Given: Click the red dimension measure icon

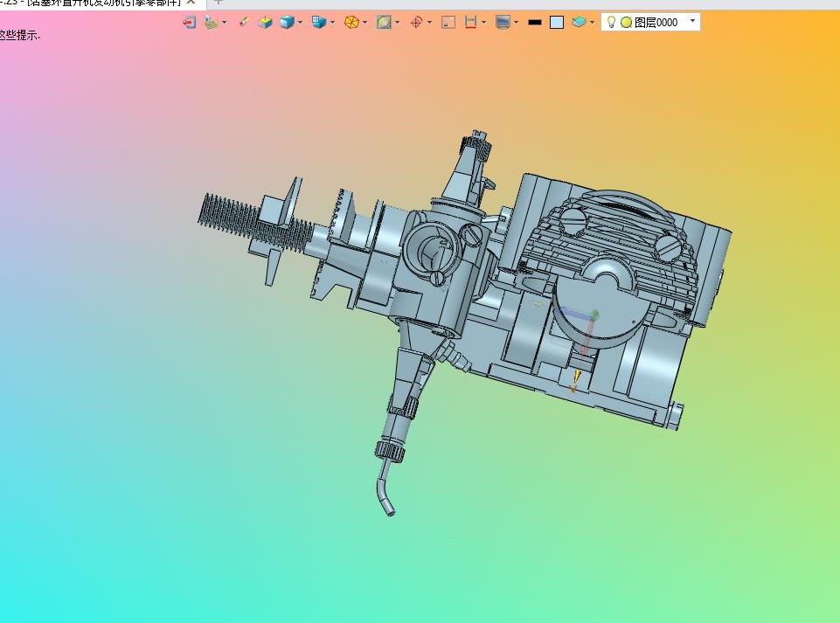Looking at the screenshot, I should coord(470,23).
